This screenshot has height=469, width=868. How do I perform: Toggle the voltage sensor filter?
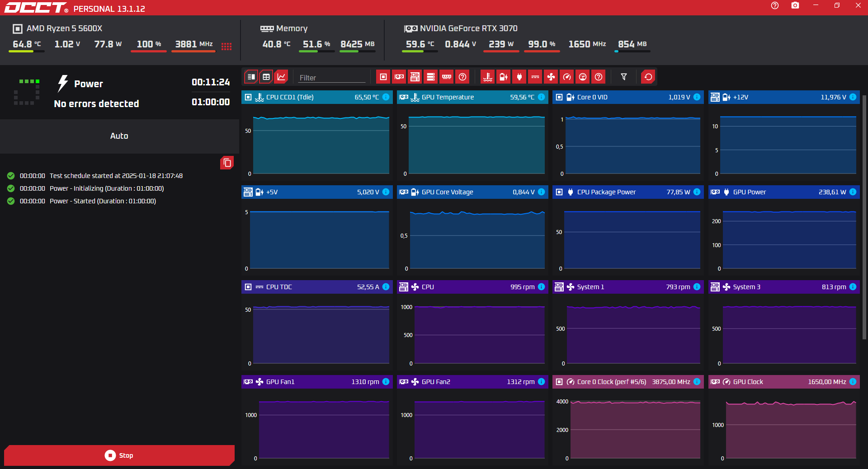pyautogui.click(x=504, y=77)
